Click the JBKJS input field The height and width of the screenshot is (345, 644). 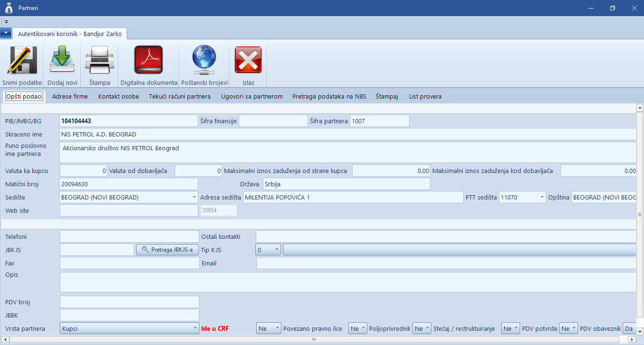(97, 249)
